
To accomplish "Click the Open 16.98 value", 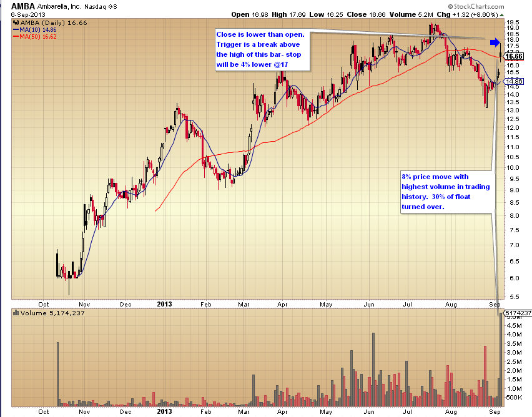I will point(250,14).
